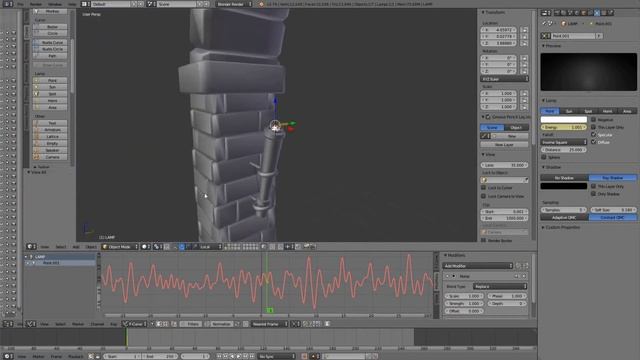Viewport: 640px width, 360px height.
Task: Click the white lamp color swatch
Action: (564, 120)
